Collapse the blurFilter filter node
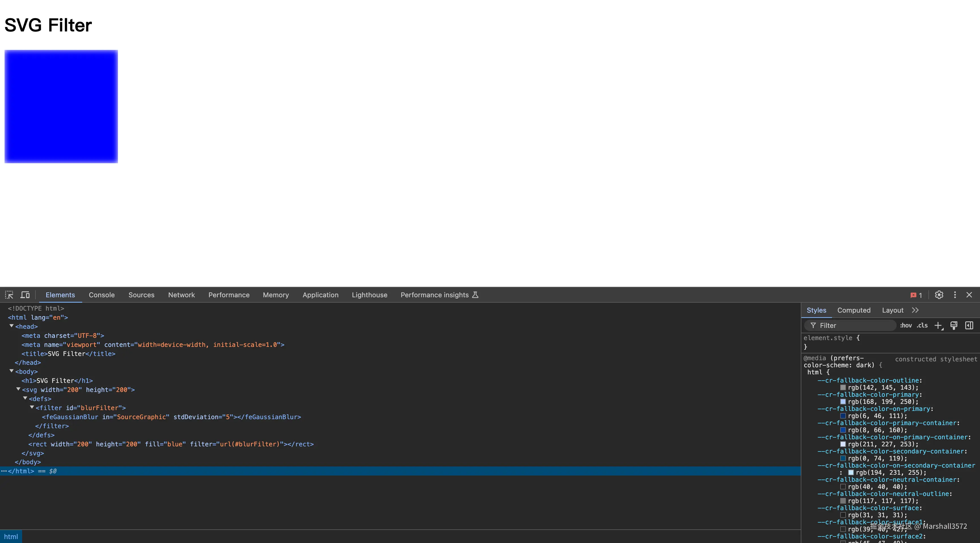Image resolution: width=980 pixels, height=543 pixels. pyautogui.click(x=32, y=407)
